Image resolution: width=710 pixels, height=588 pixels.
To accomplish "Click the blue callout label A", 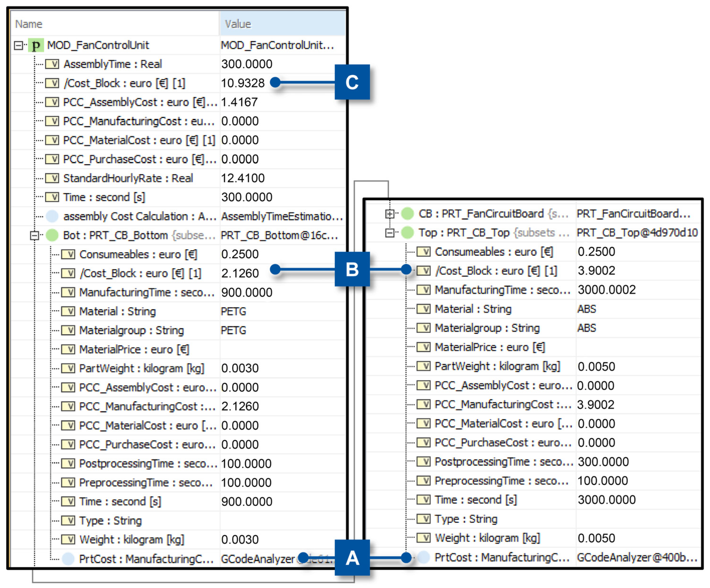I will click(x=352, y=558).
